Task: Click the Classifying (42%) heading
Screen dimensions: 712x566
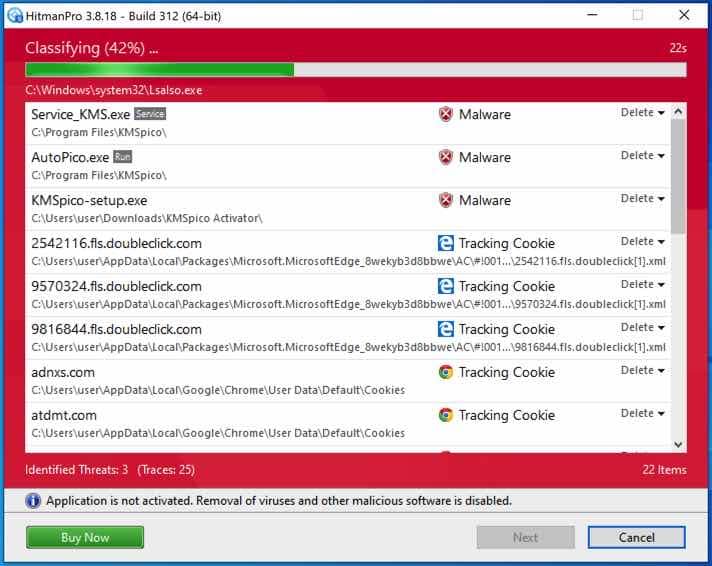Action: [x=91, y=48]
